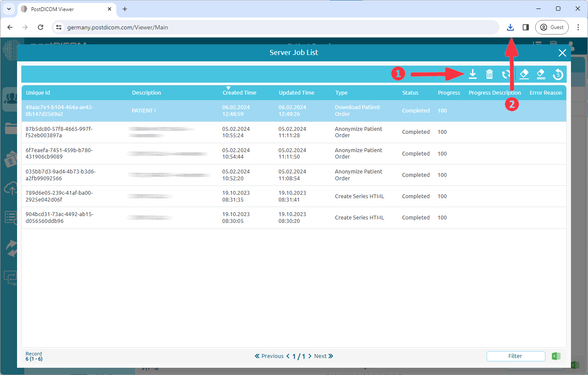588x375 pixels.
Task: Sort by Created Time column header
Action: [239, 92]
